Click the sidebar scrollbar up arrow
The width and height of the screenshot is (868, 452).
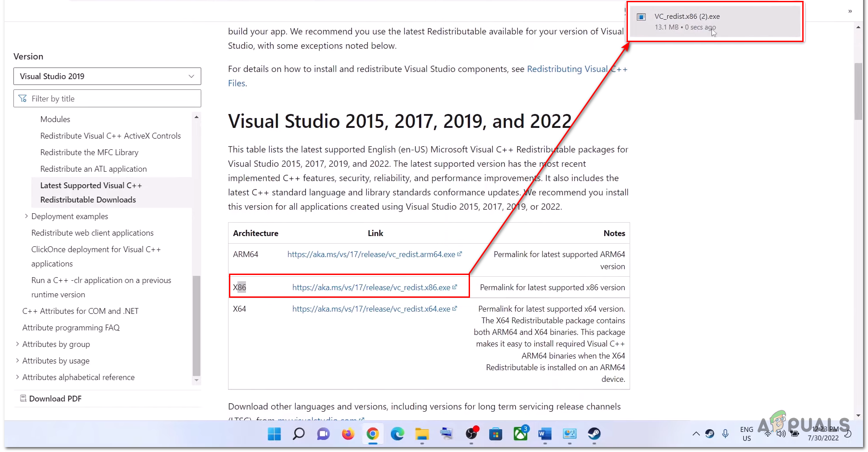tap(196, 117)
